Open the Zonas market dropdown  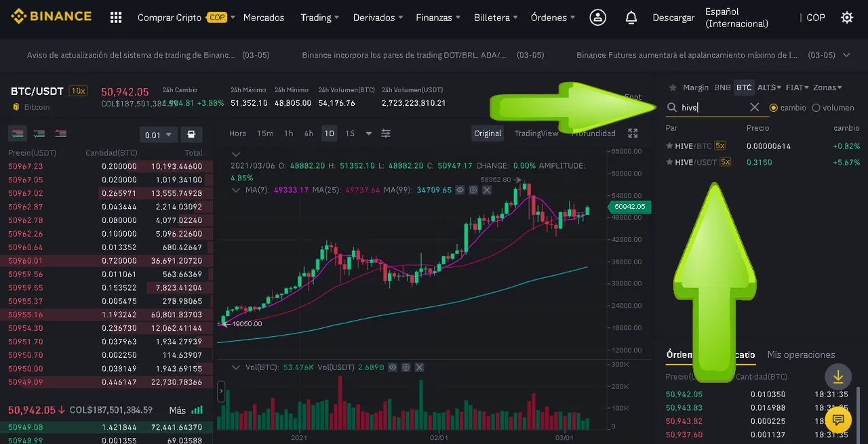827,87
